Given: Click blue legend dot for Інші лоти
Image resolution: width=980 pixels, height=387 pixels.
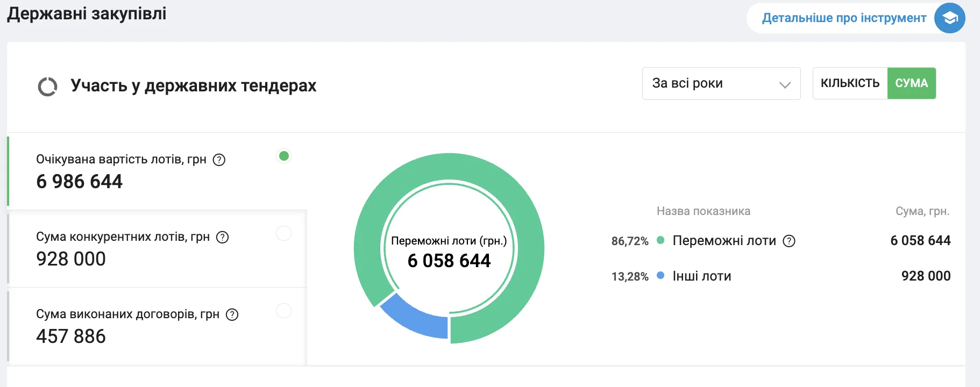Looking at the screenshot, I should click(661, 276).
